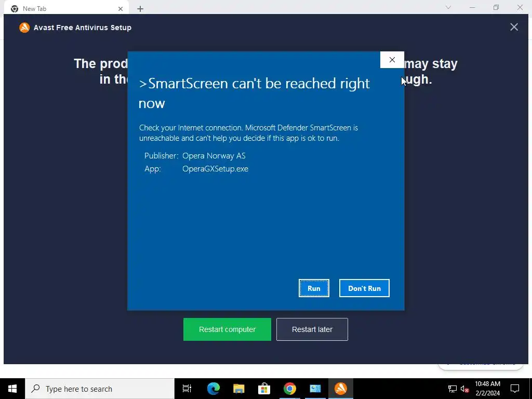Click the muted volume tray icon
Viewport: 532px width, 399px height.
[x=464, y=389]
